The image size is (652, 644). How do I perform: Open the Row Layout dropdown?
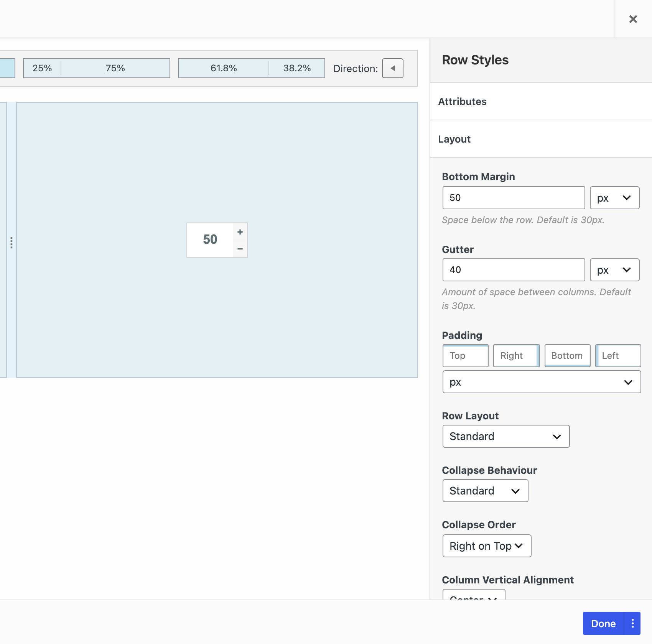[x=506, y=436]
